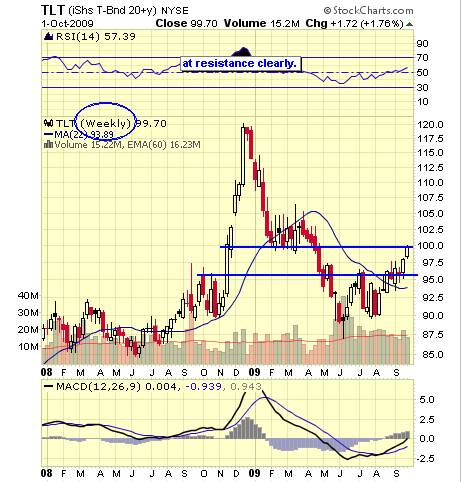
Task: Click the Chg +1.72 (+1.76%) value
Action: pos(355,23)
